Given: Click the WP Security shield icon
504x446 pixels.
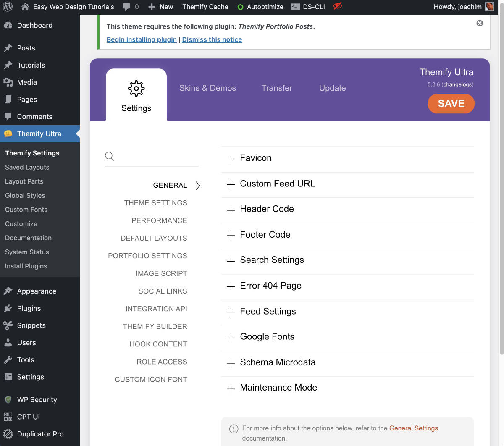Looking at the screenshot, I should (x=8, y=399).
